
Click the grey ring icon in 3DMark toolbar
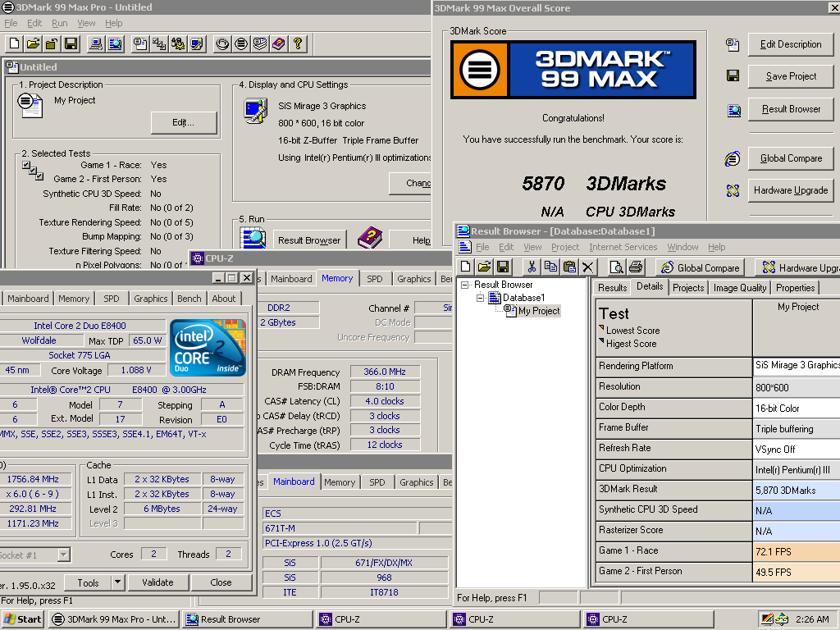[222, 43]
